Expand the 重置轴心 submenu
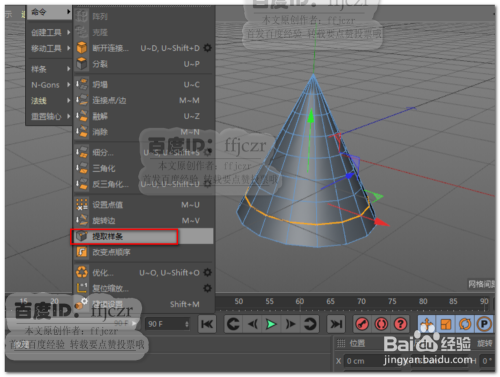The width and height of the screenshot is (500, 377). click(x=49, y=116)
